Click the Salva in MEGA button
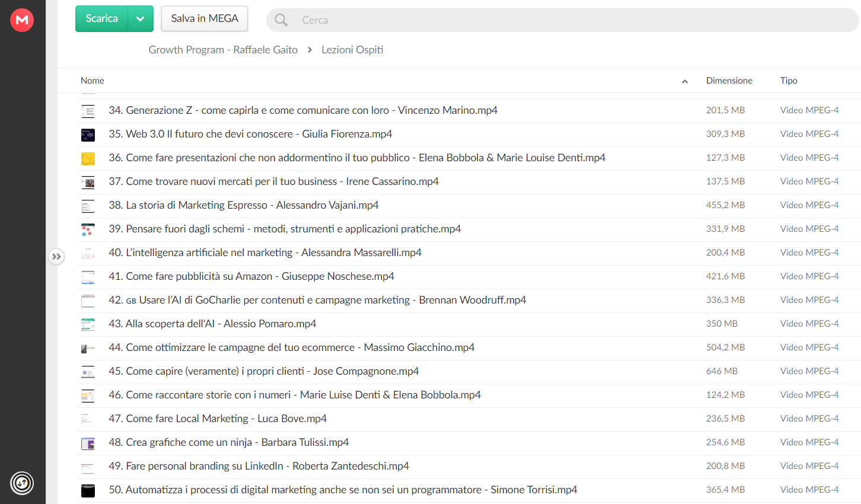This screenshot has width=861, height=504. coord(205,19)
